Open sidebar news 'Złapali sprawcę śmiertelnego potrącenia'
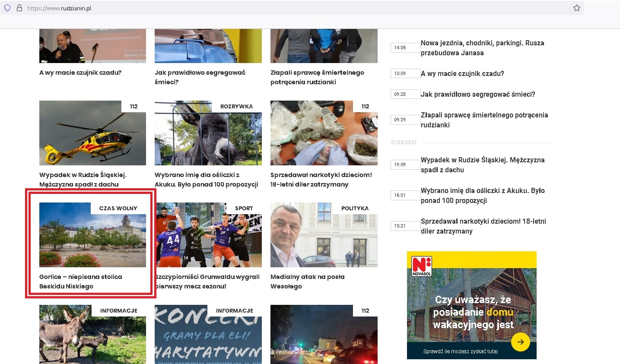The image size is (620, 364). pyautogui.click(x=484, y=120)
